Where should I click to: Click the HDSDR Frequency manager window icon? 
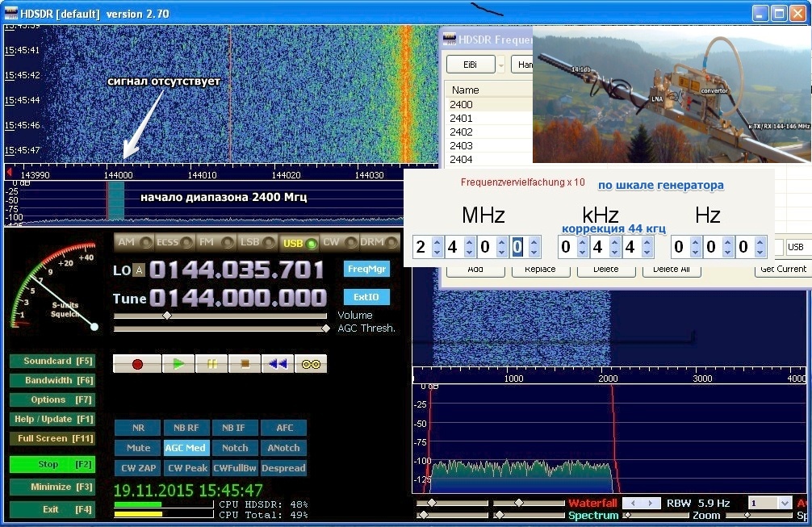(449, 40)
